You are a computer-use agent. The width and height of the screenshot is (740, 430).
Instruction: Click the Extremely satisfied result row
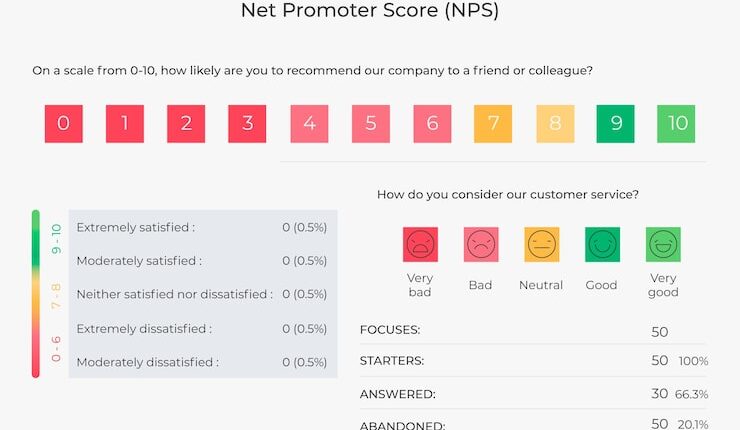[202, 227]
